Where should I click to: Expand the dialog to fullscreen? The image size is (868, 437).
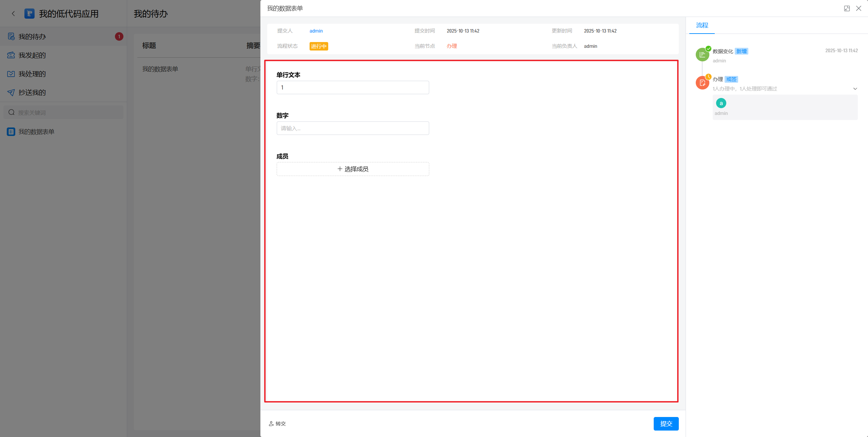tap(847, 8)
